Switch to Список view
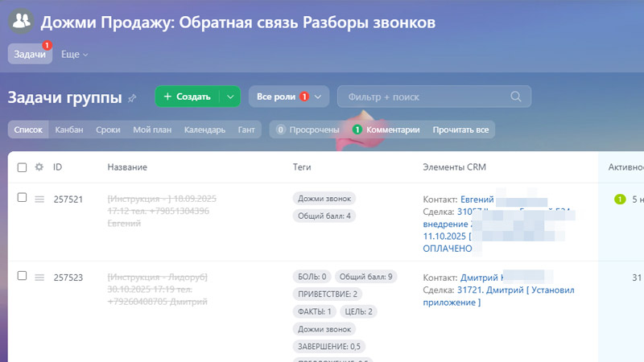Screen dimensions: 644x362 28,130
